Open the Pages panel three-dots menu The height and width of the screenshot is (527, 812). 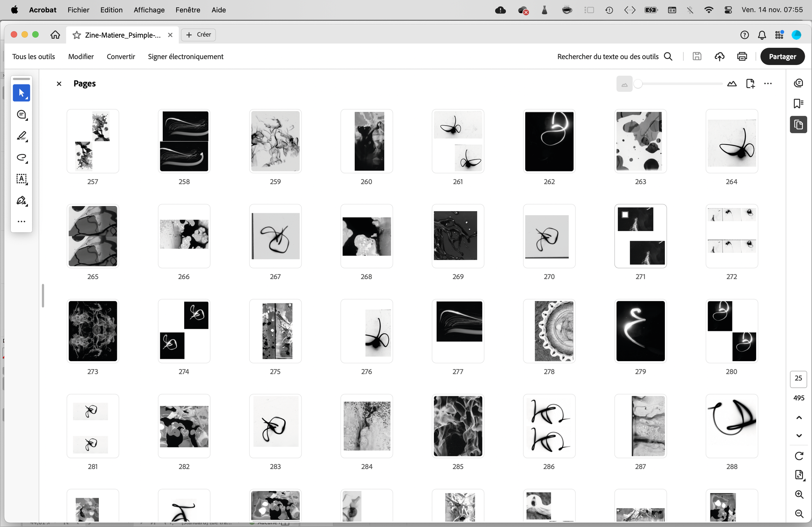click(x=768, y=83)
